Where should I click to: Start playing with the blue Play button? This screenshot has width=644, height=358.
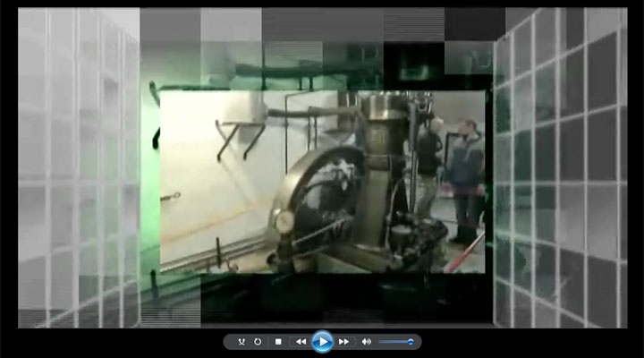tap(322, 342)
